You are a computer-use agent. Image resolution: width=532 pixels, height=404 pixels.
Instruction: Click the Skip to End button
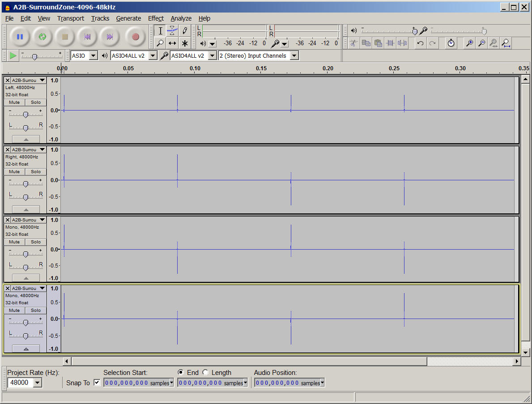click(x=110, y=37)
